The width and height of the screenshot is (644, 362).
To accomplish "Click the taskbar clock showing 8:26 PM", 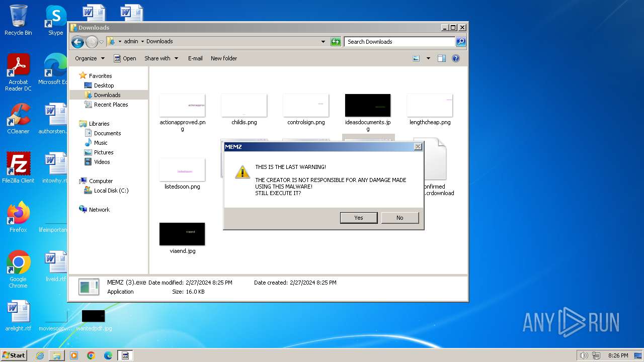I will click(618, 355).
